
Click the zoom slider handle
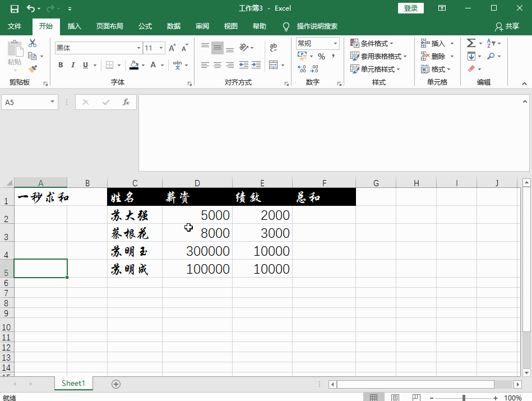coord(464,398)
